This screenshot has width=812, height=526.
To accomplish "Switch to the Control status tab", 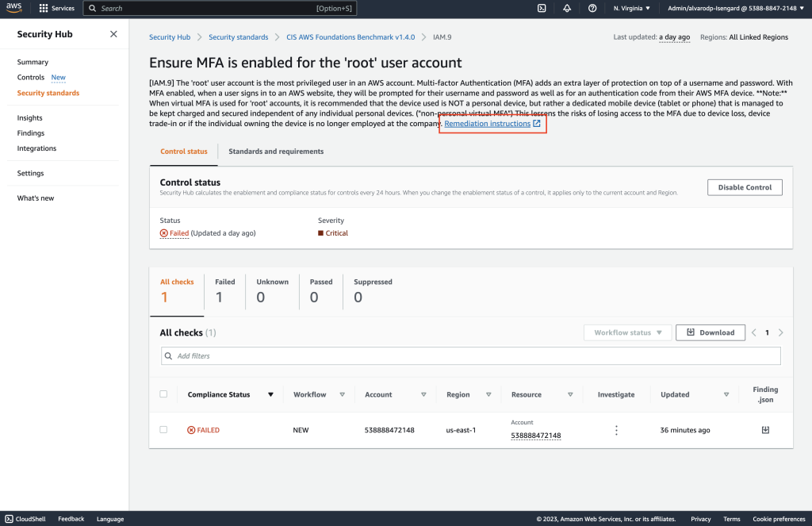I will pyautogui.click(x=184, y=152).
